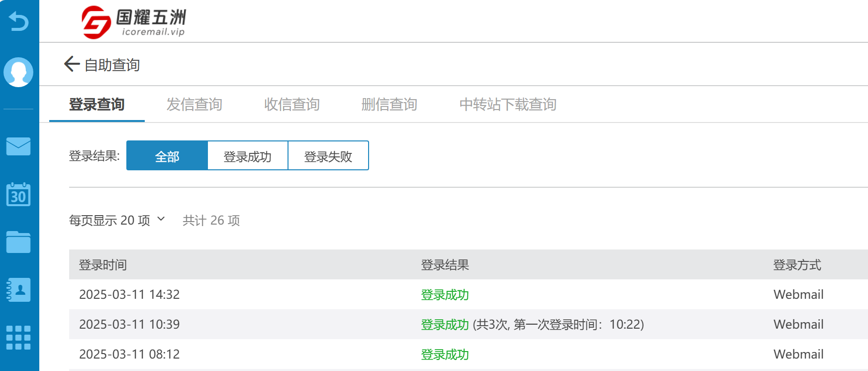
Task: Open the contacts address book icon
Action: (x=18, y=290)
